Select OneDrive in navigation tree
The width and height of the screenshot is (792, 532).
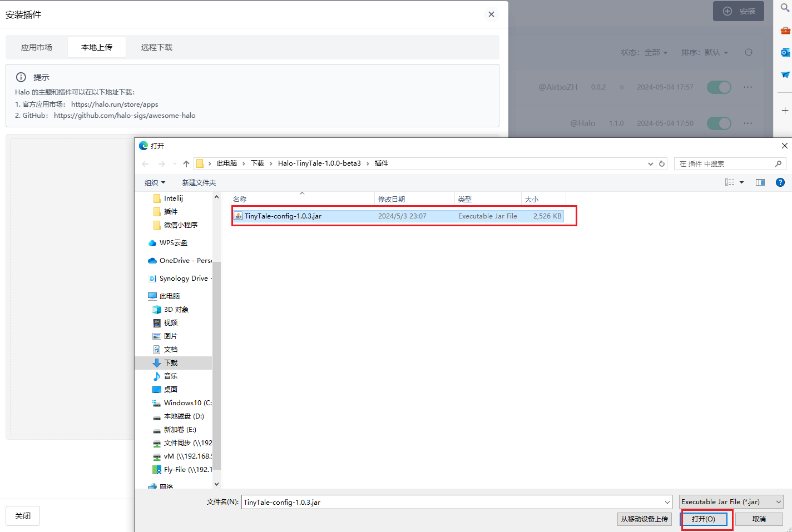pos(179,261)
